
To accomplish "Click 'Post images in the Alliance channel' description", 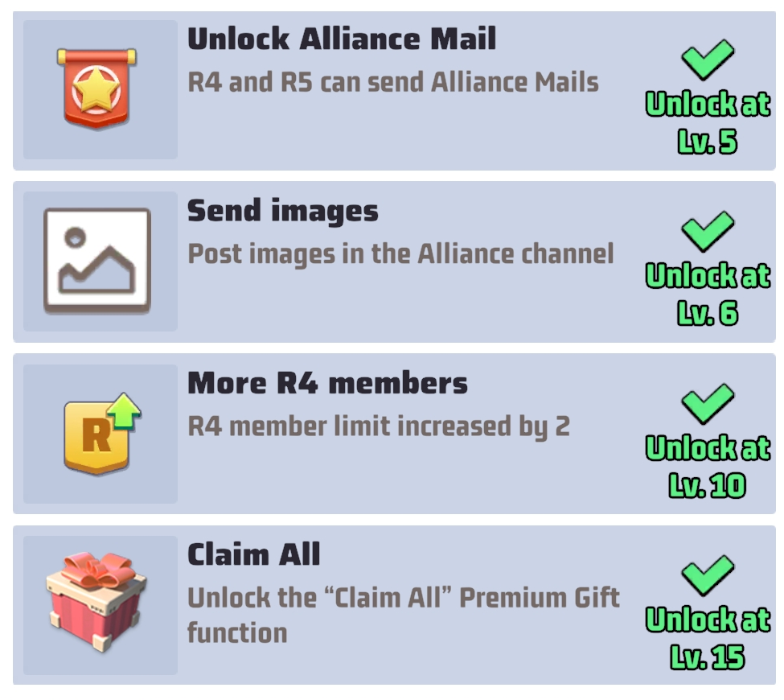I will [400, 254].
